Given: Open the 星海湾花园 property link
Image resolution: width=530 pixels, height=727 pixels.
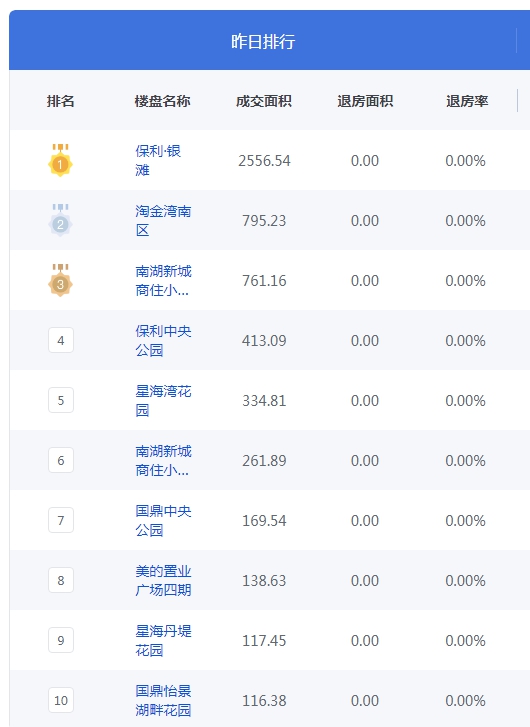Looking at the screenshot, I should [163, 400].
